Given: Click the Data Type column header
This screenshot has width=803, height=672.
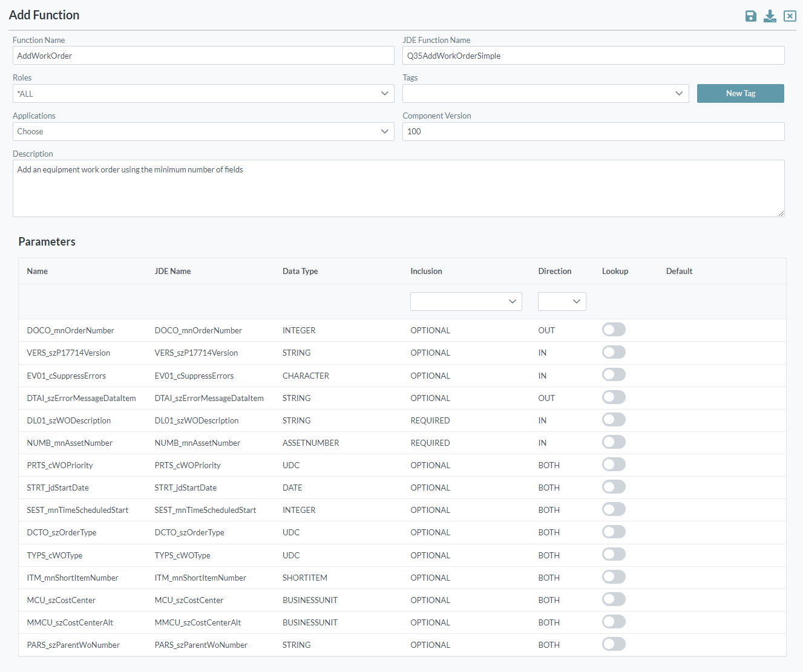Looking at the screenshot, I should [300, 272].
